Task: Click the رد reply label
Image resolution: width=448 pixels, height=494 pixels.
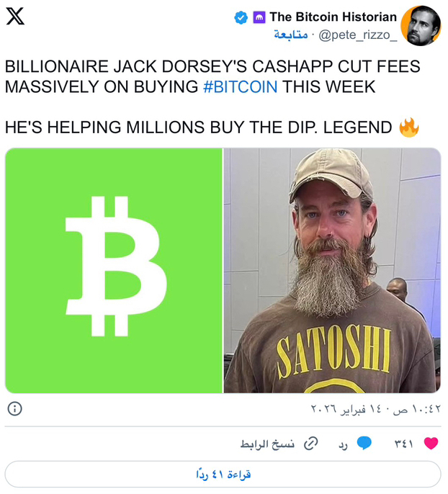Action: pyautogui.click(x=343, y=445)
